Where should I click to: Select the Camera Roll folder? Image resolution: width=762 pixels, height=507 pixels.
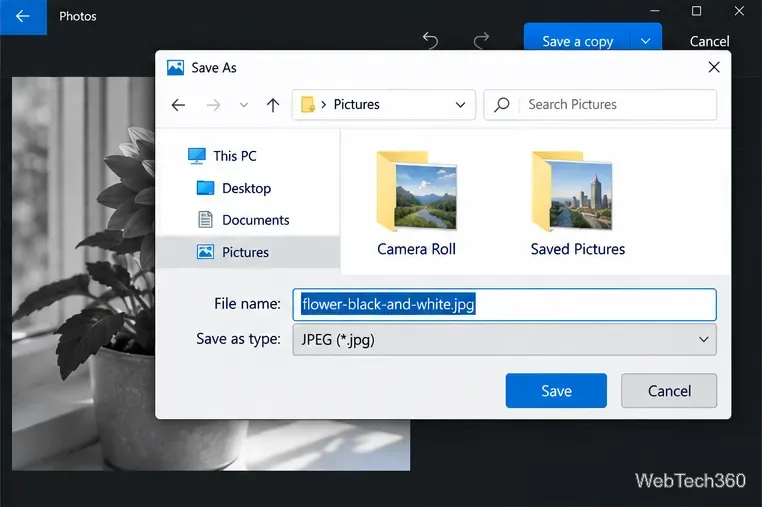[416, 204]
